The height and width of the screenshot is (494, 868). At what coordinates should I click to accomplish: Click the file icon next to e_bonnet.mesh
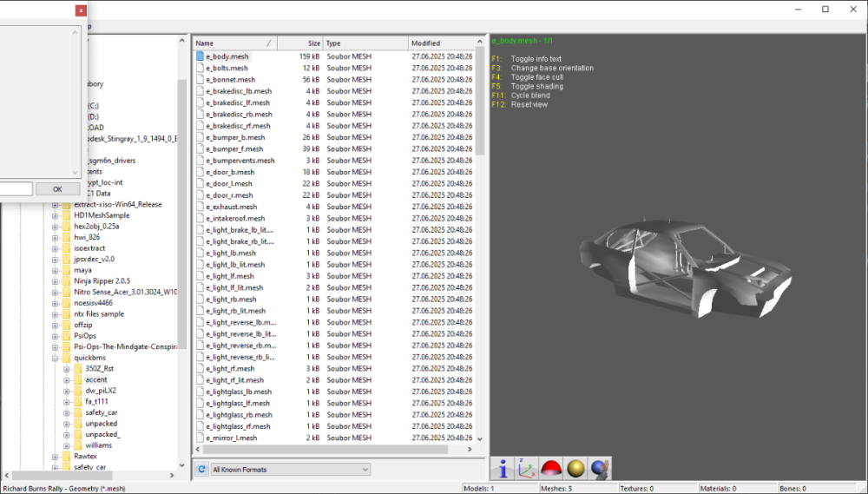click(200, 80)
